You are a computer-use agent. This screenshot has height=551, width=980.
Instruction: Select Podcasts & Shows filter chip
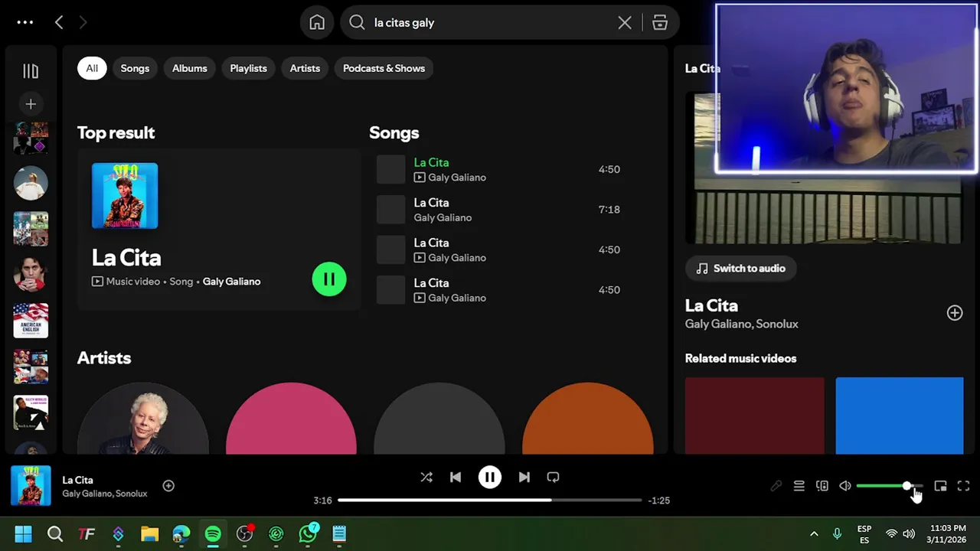[x=384, y=68]
